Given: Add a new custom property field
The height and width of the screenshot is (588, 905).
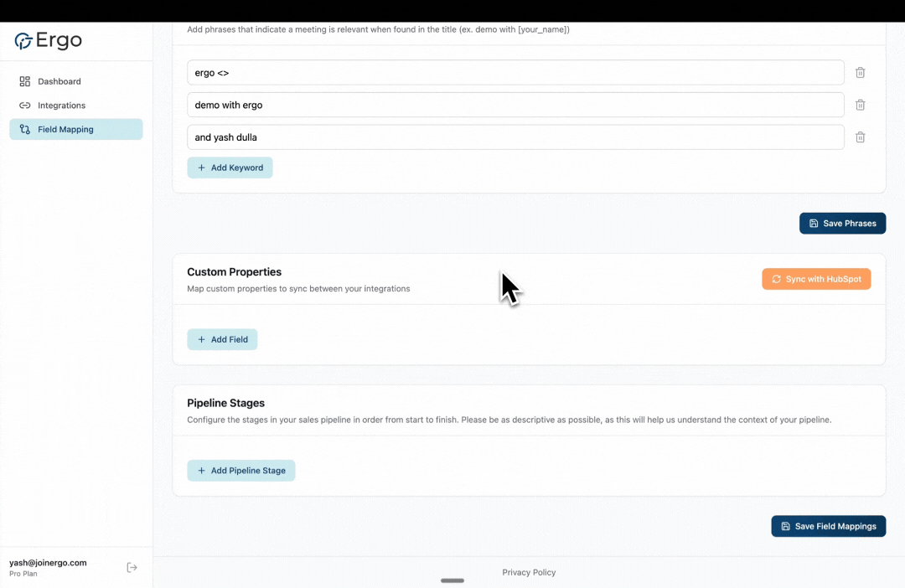Looking at the screenshot, I should click(x=222, y=339).
